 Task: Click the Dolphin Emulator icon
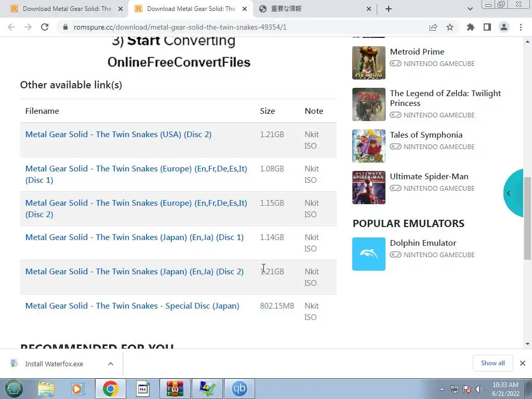tap(369, 254)
